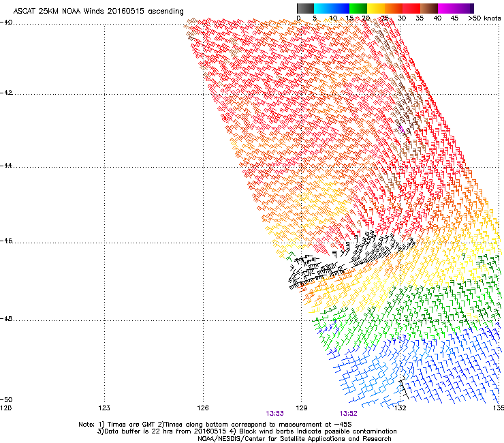Click the purple '13:53' pass time label
This screenshot has height=443, width=504.
(275, 414)
